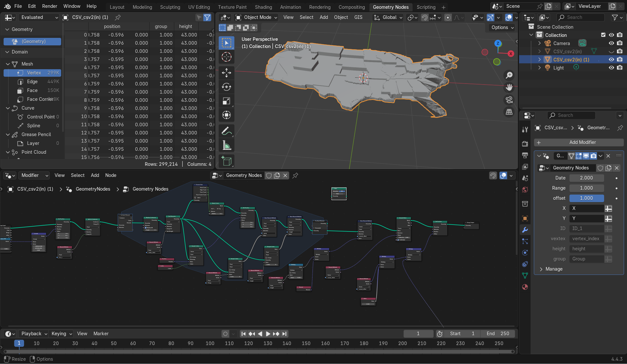This screenshot has width=627, height=364.
Task: Open the Options dropdown in viewport
Action: click(502, 27)
